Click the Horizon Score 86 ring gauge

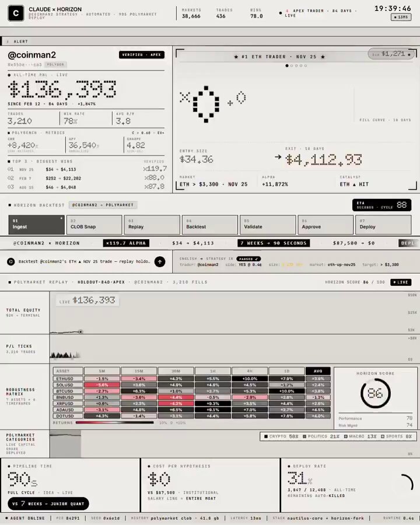pos(375,393)
